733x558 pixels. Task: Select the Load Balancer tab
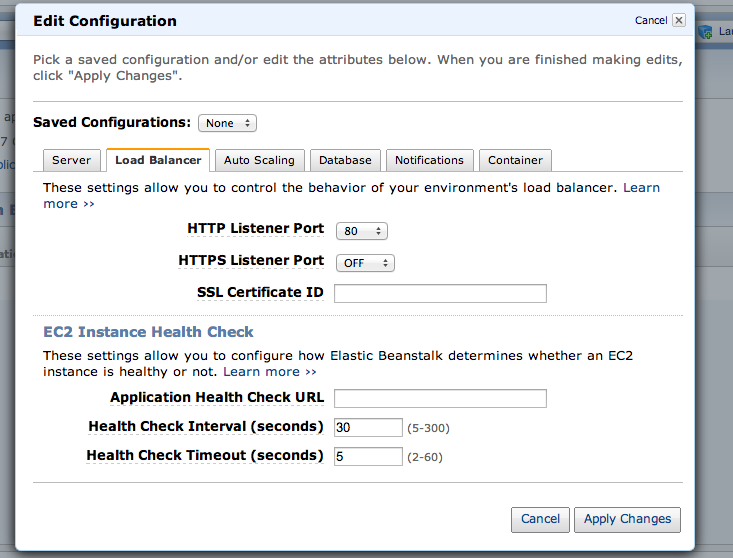158,160
